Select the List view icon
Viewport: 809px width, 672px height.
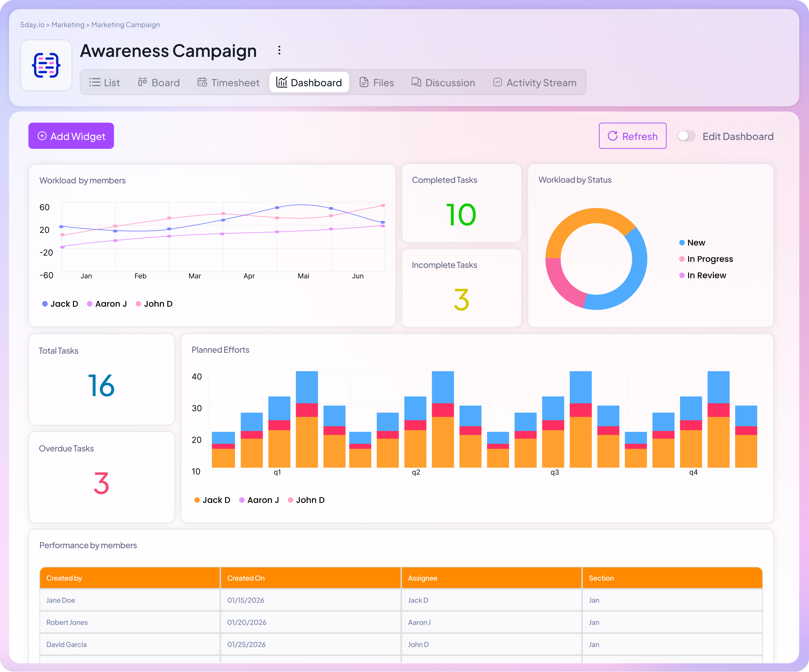(95, 82)
